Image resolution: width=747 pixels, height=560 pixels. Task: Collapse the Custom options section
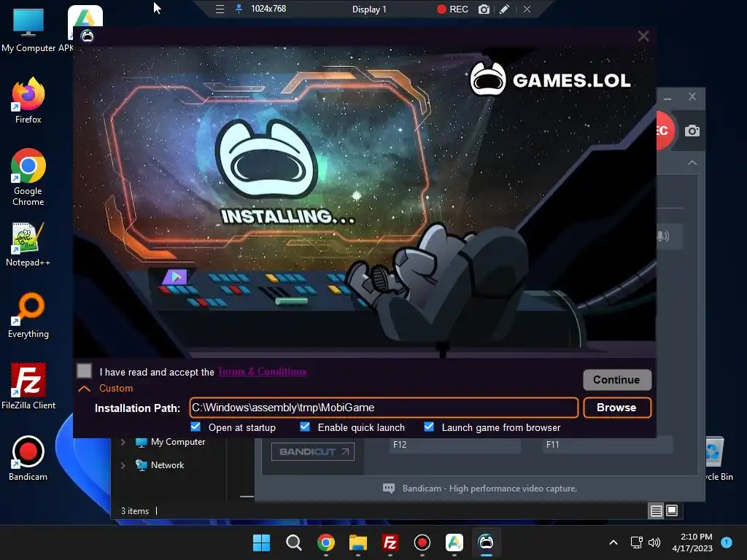[85, 389]
